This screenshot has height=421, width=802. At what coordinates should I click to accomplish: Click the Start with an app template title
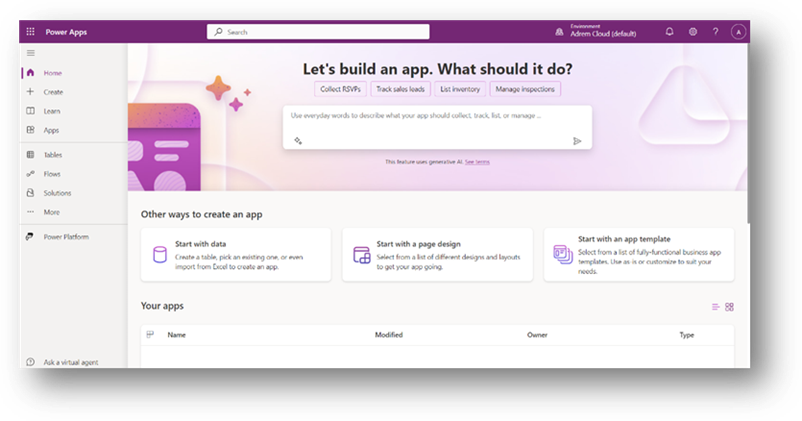point(624,239)
